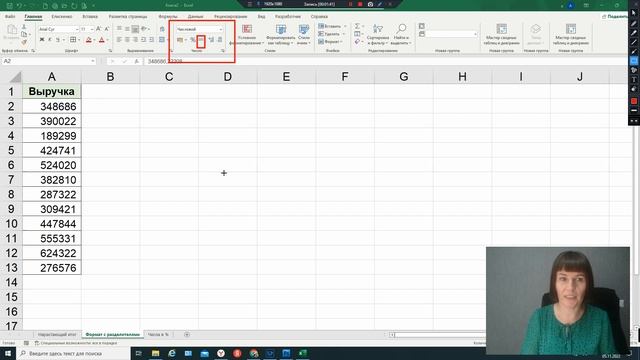Click the select-all corner triangle
Image resolution: width=640 pixels, height=360 pixels.
point(16,77)
